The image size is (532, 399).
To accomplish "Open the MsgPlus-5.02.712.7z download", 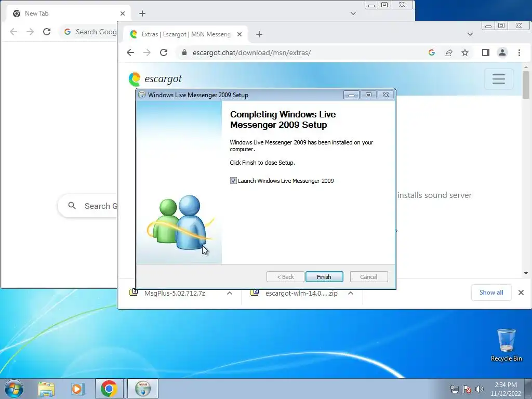I will pyautogui.click(x=175, y=293).
